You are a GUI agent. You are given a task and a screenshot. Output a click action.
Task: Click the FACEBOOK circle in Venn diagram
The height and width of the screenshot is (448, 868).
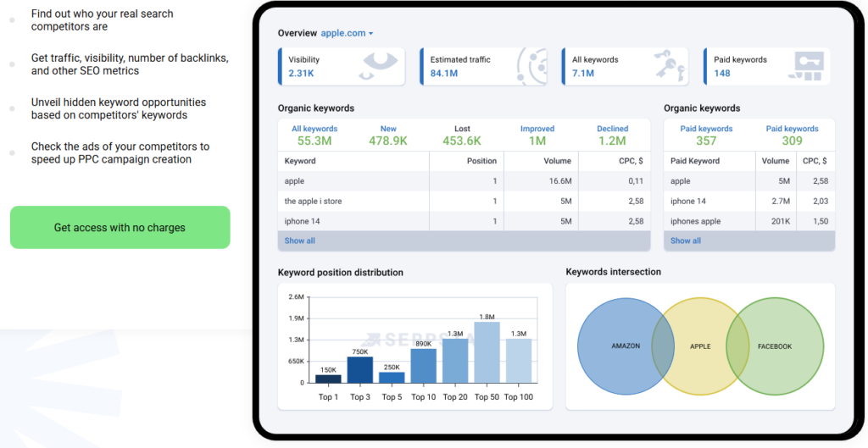(786, 346)
